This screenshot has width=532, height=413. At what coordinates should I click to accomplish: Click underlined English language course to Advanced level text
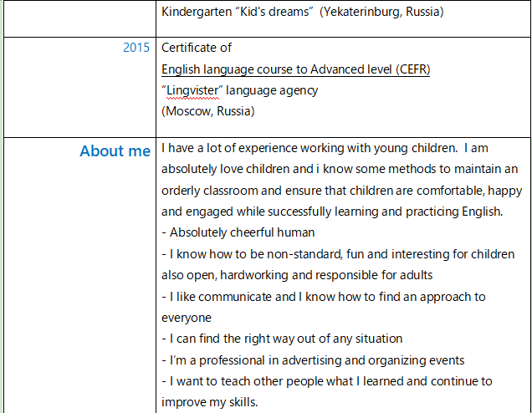(295, 69)
